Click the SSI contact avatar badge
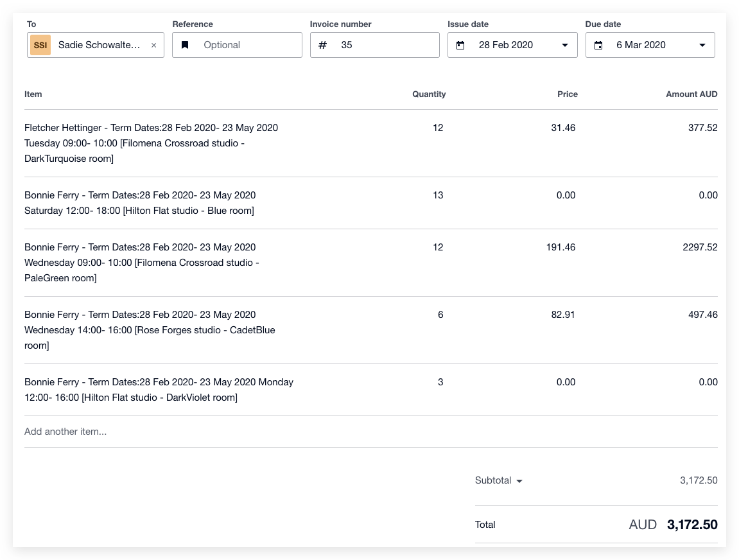This screenshot has width=739, height=560. [x=40, y=45]
